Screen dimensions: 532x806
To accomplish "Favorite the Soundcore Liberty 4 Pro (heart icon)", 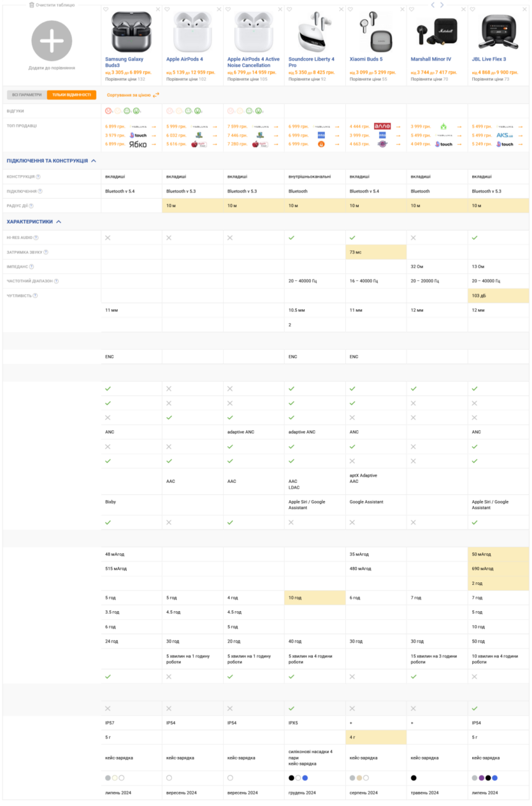I will 290,10.
